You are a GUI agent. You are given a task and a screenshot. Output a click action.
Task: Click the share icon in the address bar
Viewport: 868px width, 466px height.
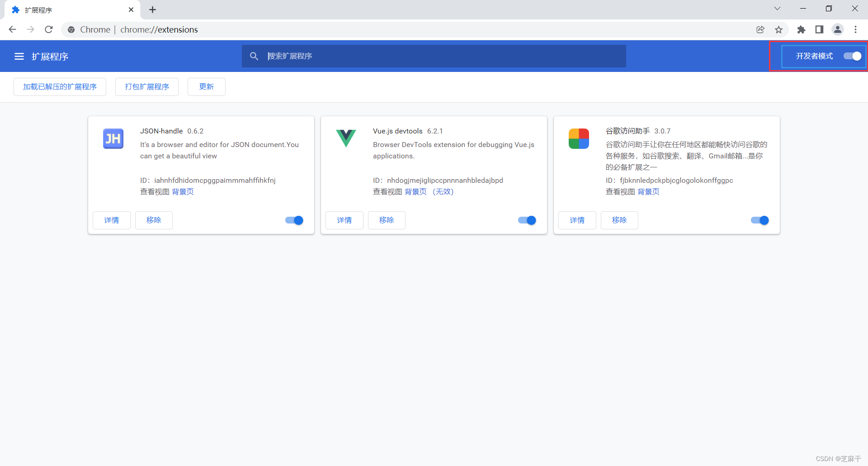pos(760,29)
